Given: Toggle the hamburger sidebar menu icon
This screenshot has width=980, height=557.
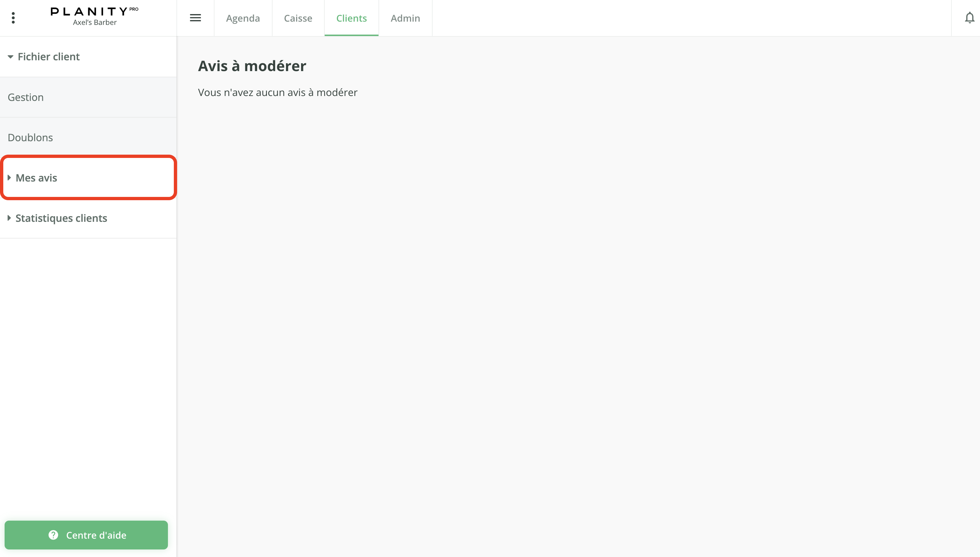Looking at the screenshot, I should pos(195,18).
